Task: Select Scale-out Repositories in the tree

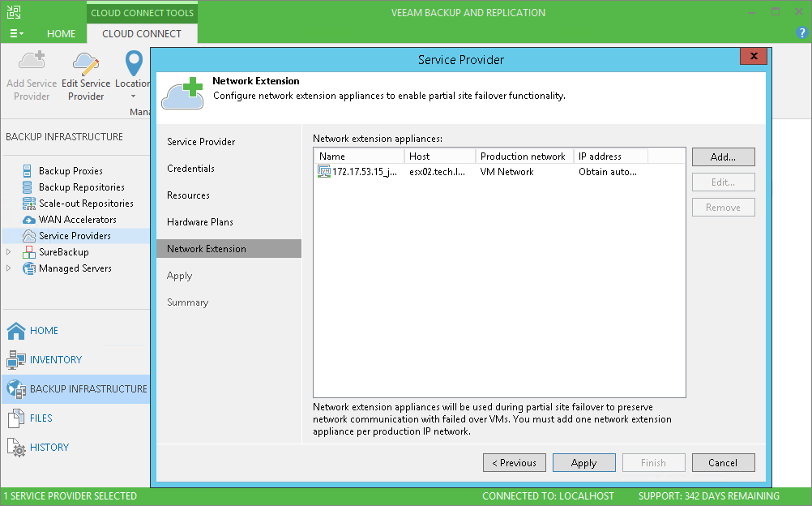Action: click(x=86, y=204)
